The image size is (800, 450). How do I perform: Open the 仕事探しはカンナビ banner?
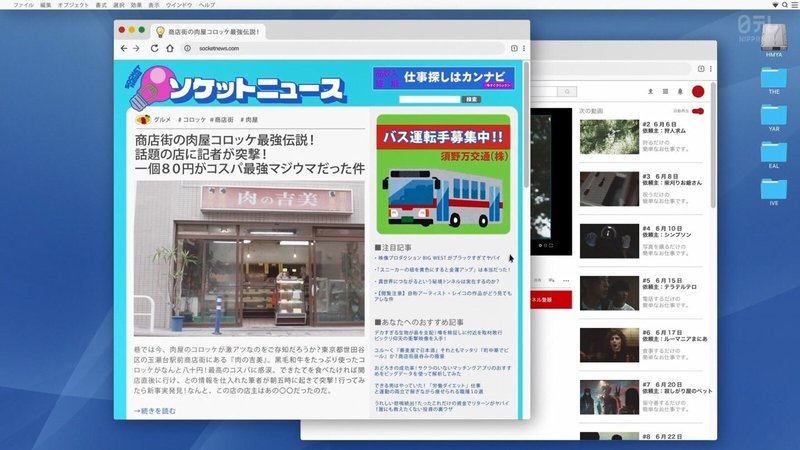(x=443, y=78)
